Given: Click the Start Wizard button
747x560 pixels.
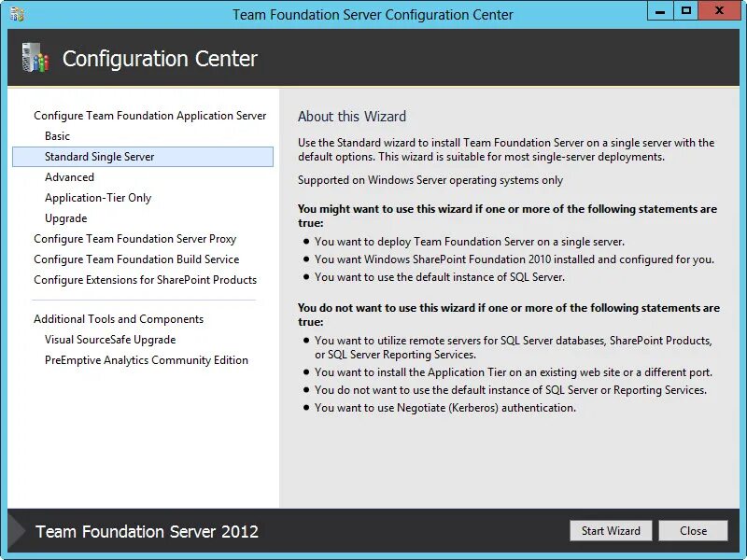Looking at the screenshot, I should pos(611,530).
